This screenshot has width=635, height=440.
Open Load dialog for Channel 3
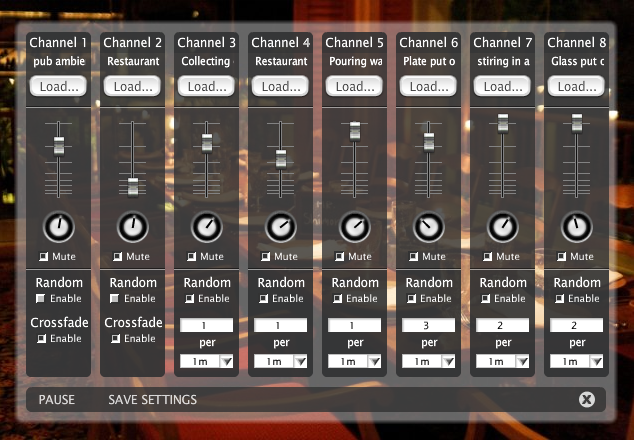pyautogui.click(x=207, y=86)
